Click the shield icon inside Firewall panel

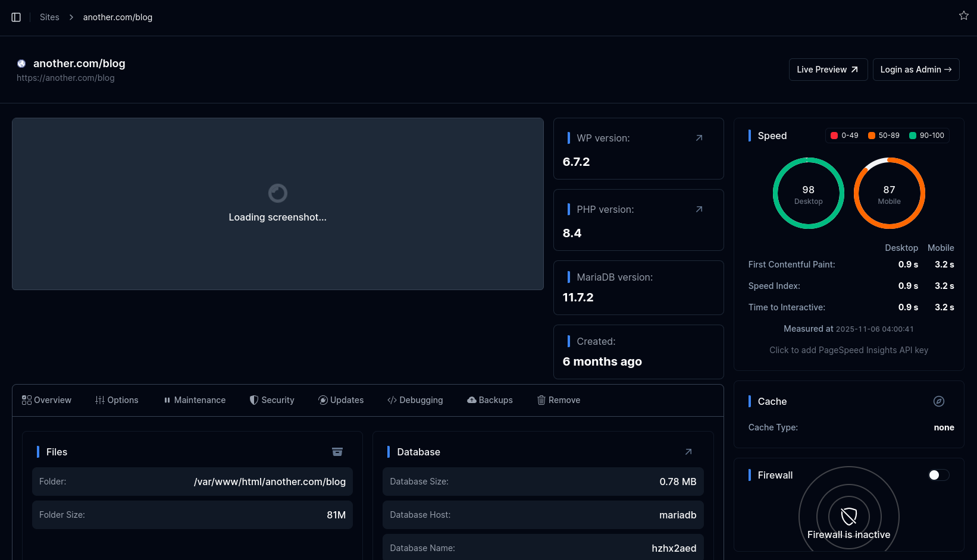[x=848, y=517]
